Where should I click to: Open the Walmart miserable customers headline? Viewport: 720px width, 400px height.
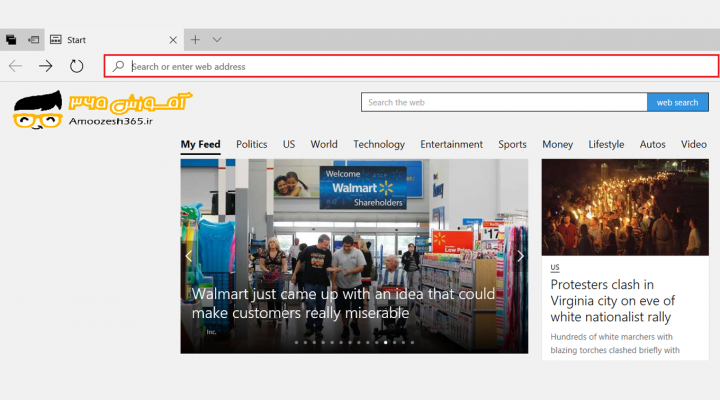[x=343, y=303]
